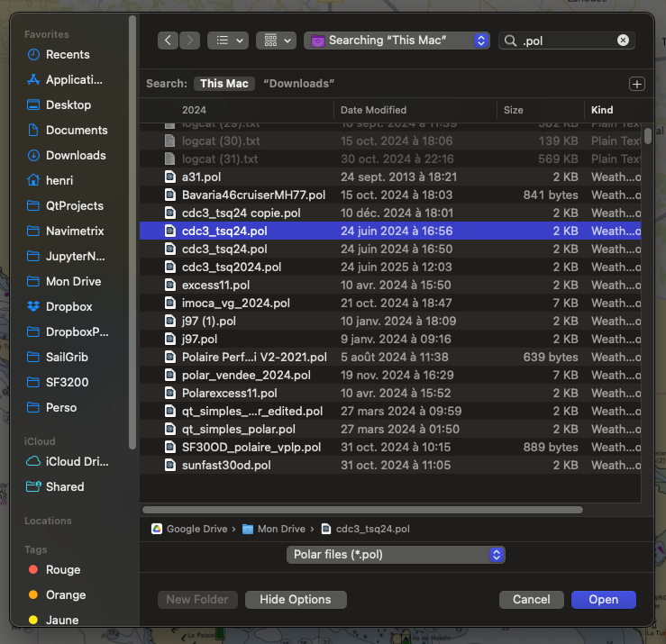
Task: Click the Hide Options button
Action: (x=295, y=600)
